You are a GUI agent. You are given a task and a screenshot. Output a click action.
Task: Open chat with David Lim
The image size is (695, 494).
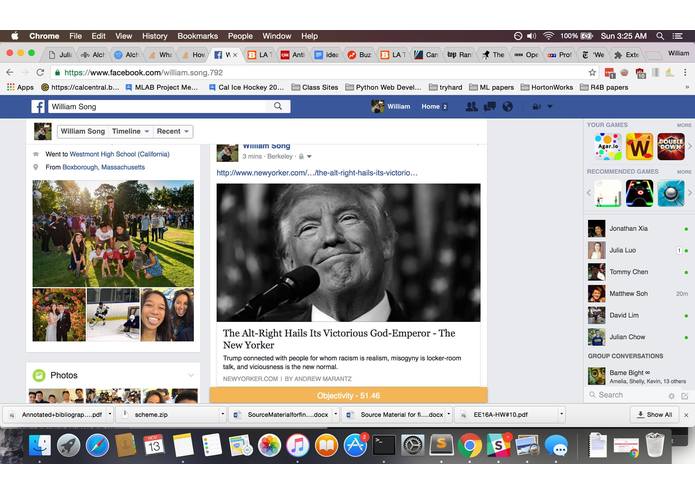click(x=638, y=315)
